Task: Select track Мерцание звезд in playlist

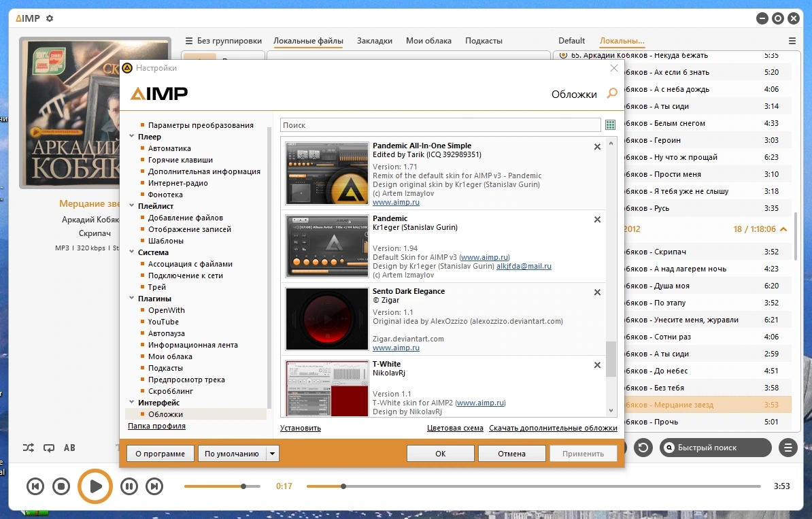Action: tap(707, 405)
